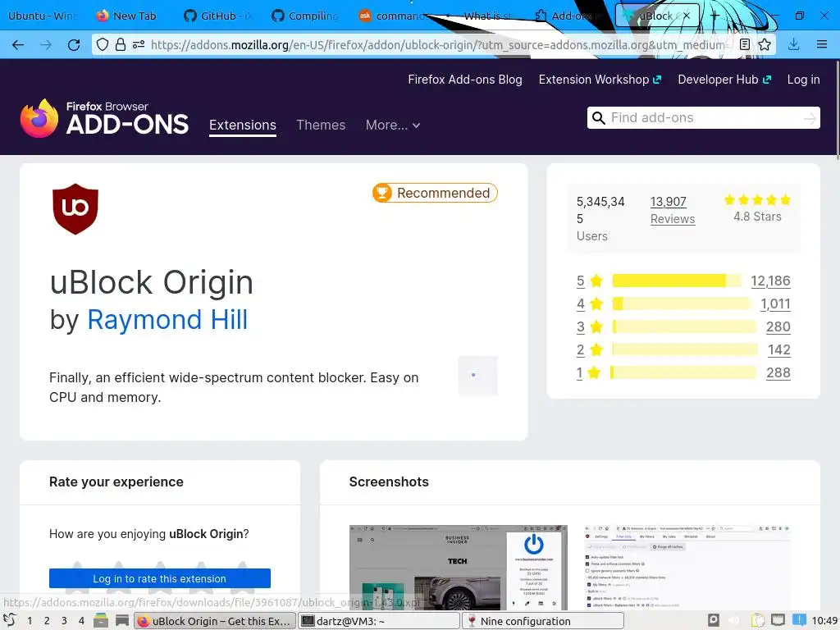This screenshot has height=630, width=840.
Task: Switch to the Add-ons browser tab
Action: coord(569,16)
